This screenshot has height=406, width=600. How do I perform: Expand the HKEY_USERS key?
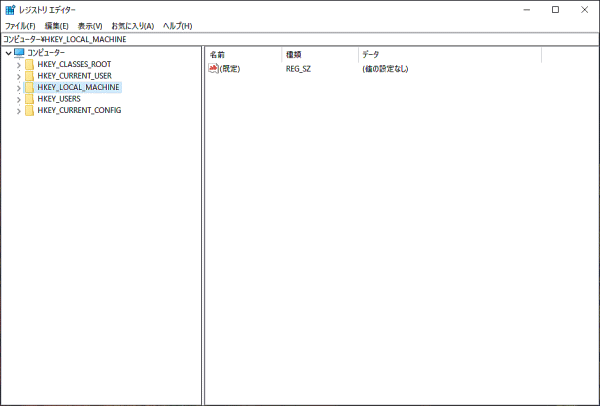click(x=19, y=99)
